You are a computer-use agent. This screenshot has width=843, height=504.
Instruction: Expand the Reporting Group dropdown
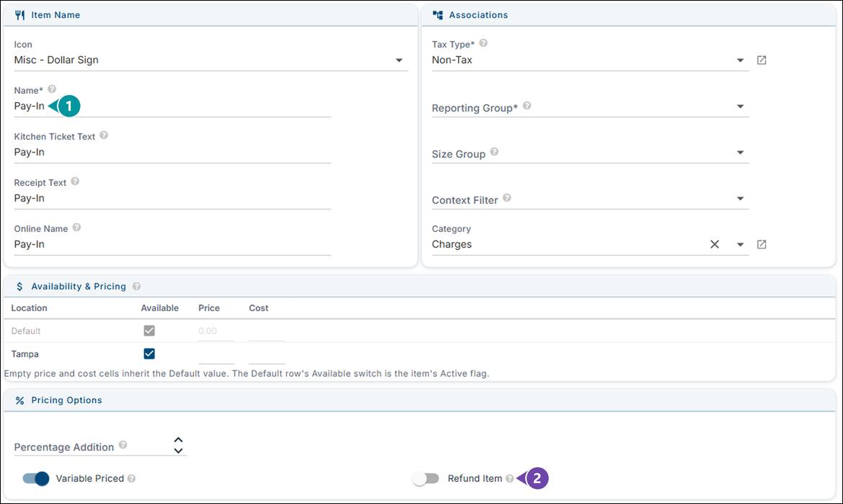pos(740,107)
